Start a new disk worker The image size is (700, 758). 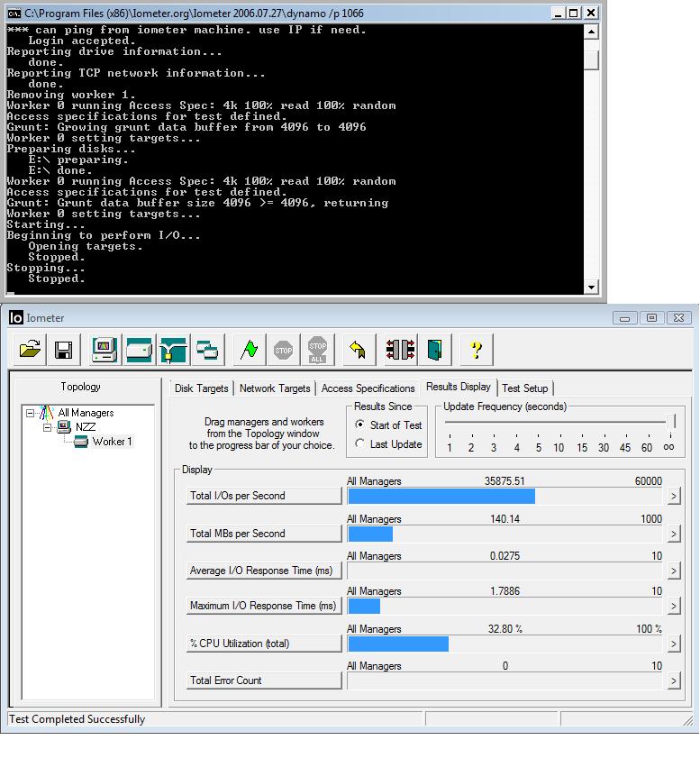139,349
